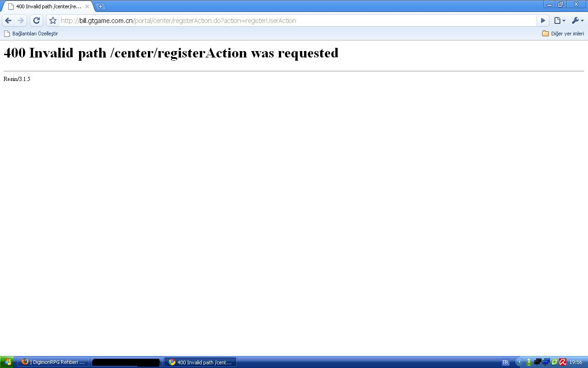Image resolution: width=588 pixels, height=368 pixels.
Task: Go back with the browser back arrow
Action: [x=8, y=21]
